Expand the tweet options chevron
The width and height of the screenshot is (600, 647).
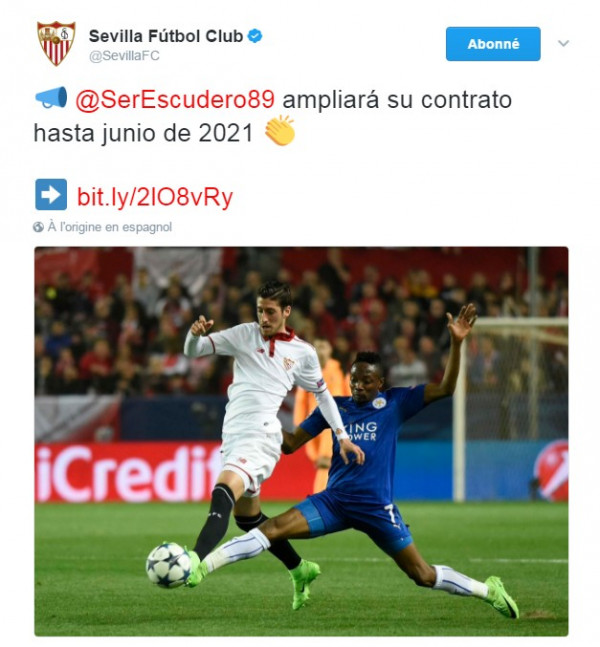tap(563, 43)
